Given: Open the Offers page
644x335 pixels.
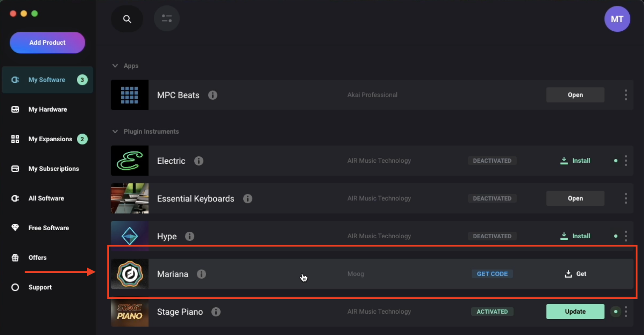Looking at the screenshot, I should pyautogui.click(x=47, y=258).
